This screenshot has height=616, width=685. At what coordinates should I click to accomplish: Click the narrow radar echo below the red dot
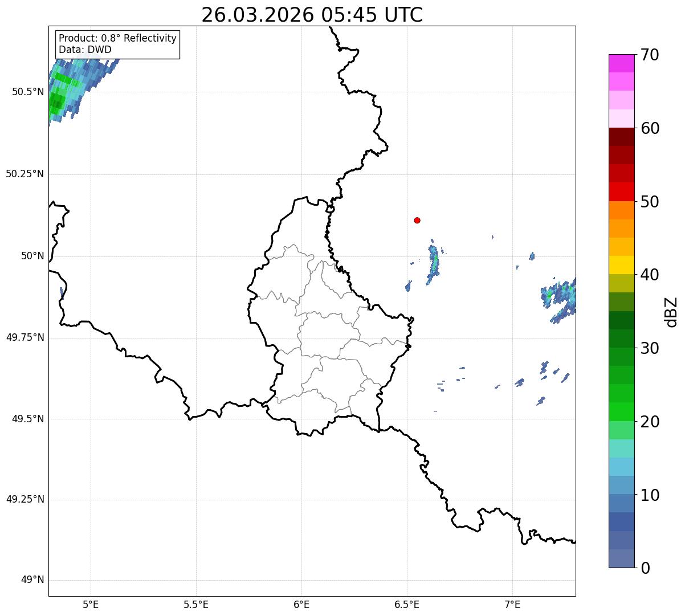click(x=434, y=263)
